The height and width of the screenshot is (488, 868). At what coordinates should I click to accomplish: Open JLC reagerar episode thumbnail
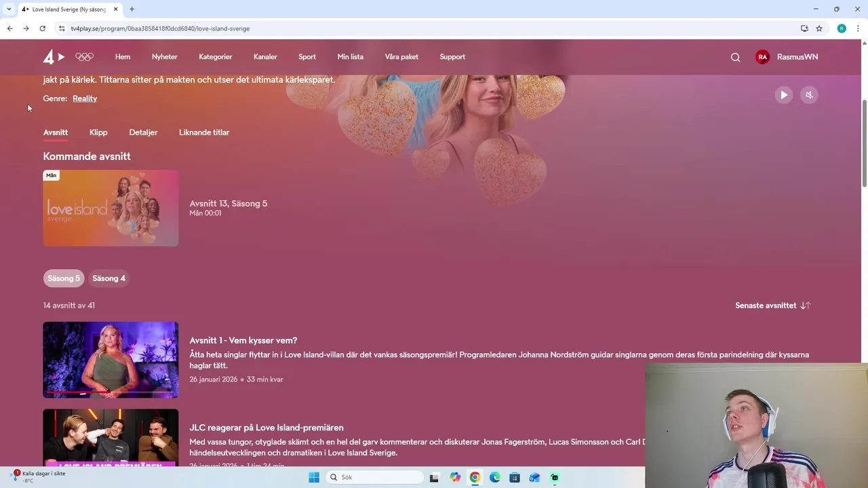[111, 437]
